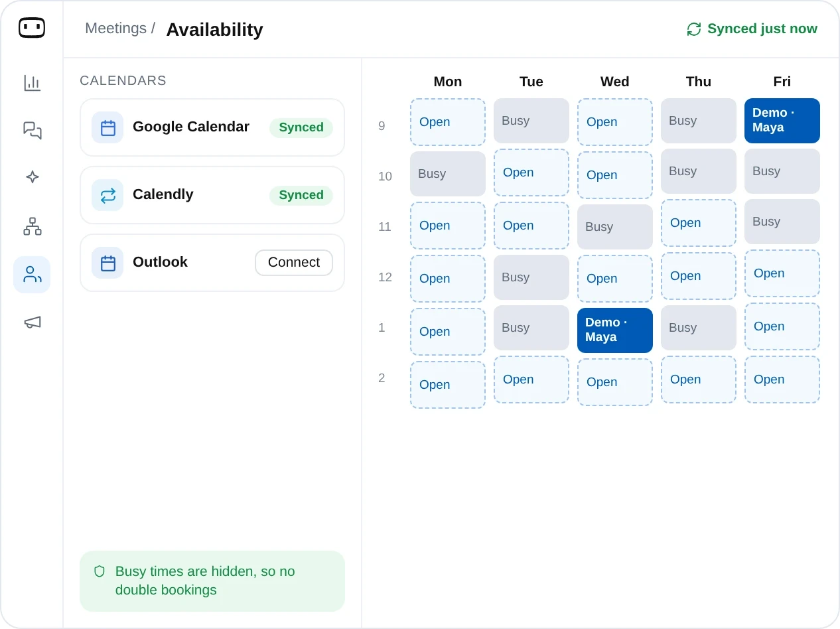Viewport: 840px width, 629px height.
Task: Select Friday 10 Busy slot
Action: click(x=782, y=171)
